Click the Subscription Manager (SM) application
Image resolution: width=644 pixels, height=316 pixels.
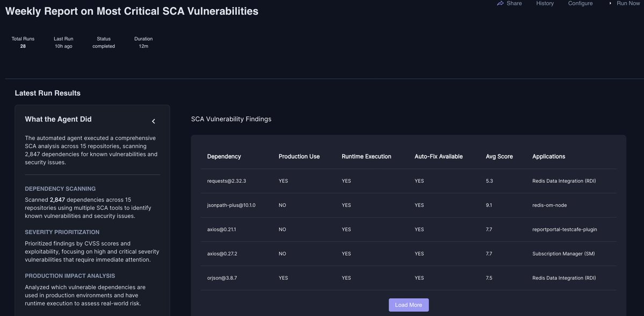pos(563,254)
